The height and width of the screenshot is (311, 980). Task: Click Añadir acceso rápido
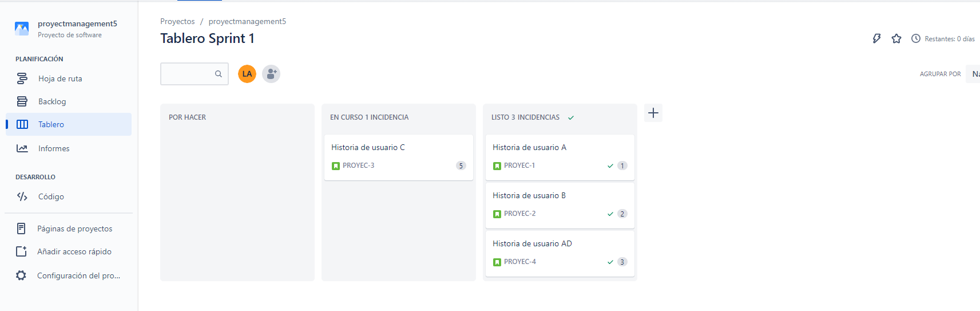[74, 251]
